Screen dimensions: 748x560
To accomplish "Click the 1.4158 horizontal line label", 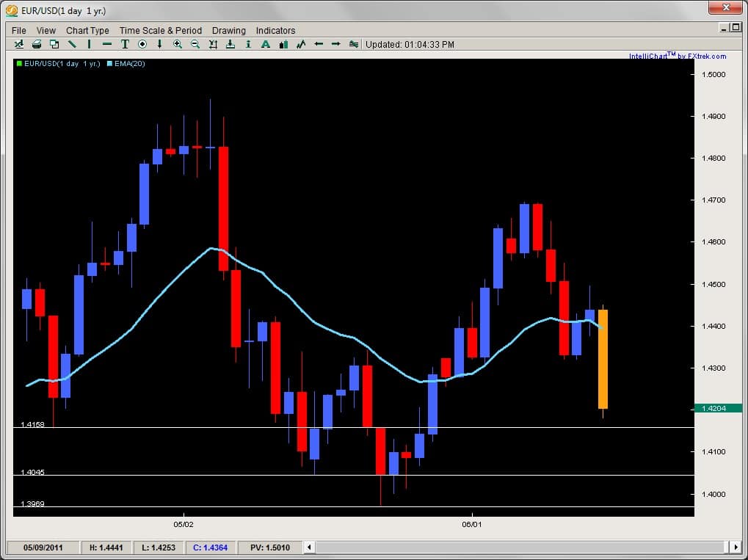I will coord(32,424).
